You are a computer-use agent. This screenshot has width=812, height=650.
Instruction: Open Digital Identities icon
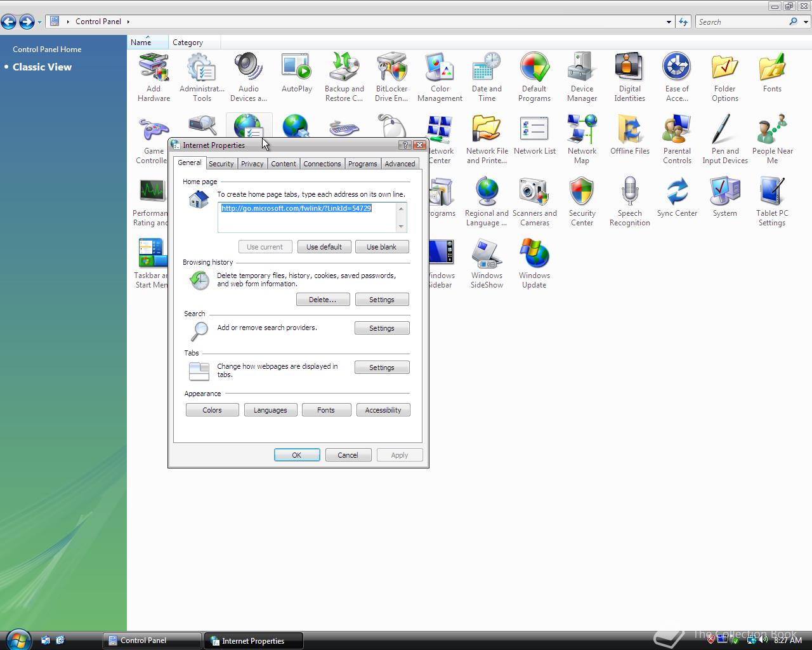tap(629, 77)
